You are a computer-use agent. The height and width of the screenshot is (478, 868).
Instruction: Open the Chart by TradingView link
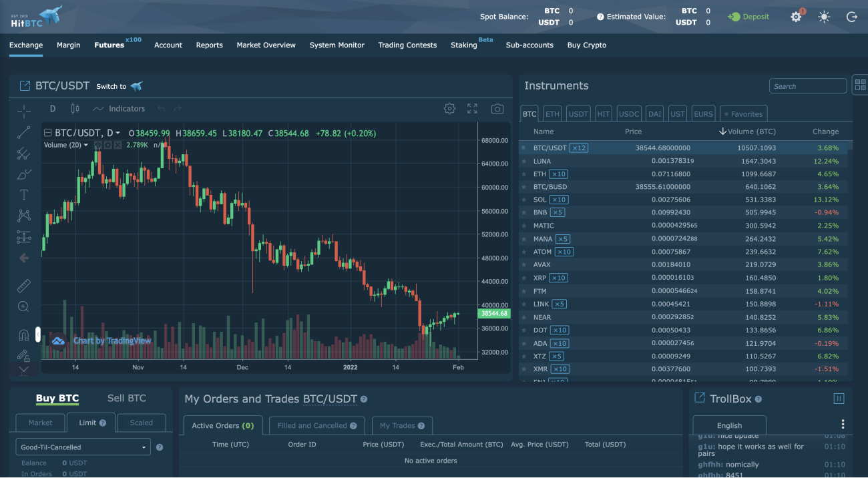click(112, 340)
